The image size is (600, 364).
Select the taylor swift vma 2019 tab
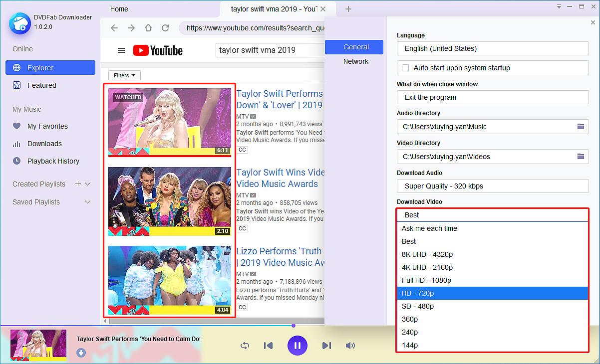tap(274, 9)
